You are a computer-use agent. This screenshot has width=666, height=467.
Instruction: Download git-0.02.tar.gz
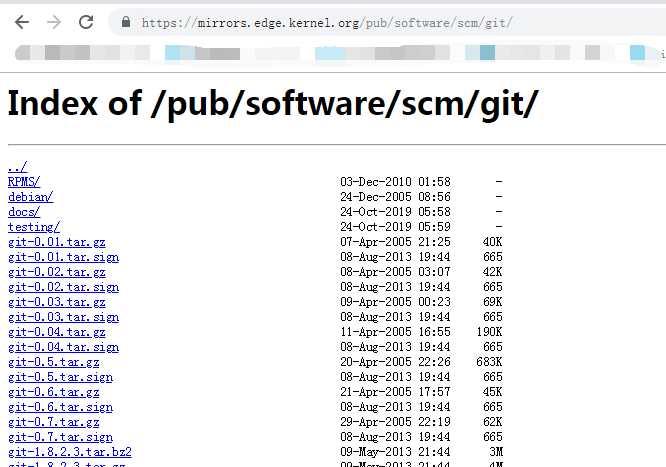56,272
